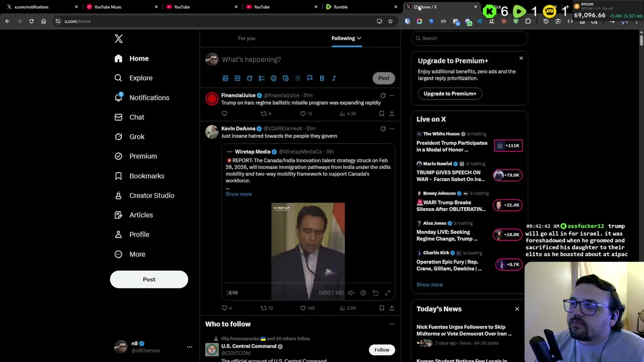The image size is (644, 362).
Task: Dismiss the Today's News panel
Action: point(517,309)
